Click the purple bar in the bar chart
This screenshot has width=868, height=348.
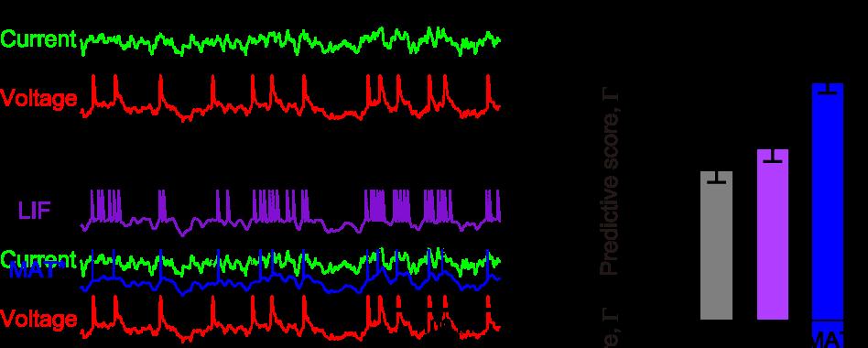pos(772,234)
